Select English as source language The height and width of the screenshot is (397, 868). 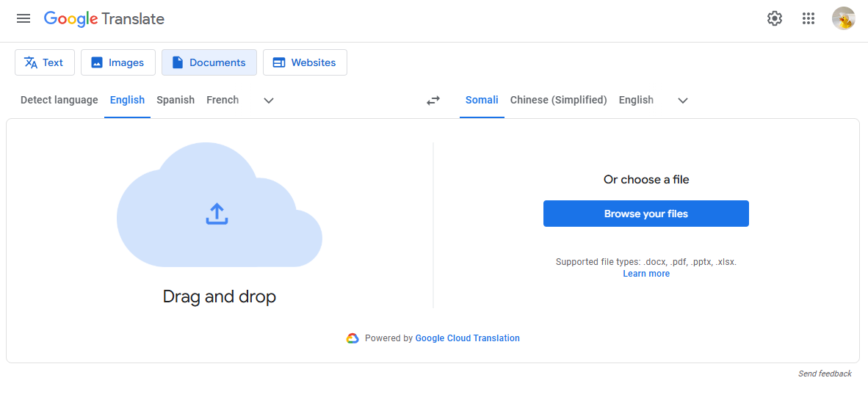point(127,100)
